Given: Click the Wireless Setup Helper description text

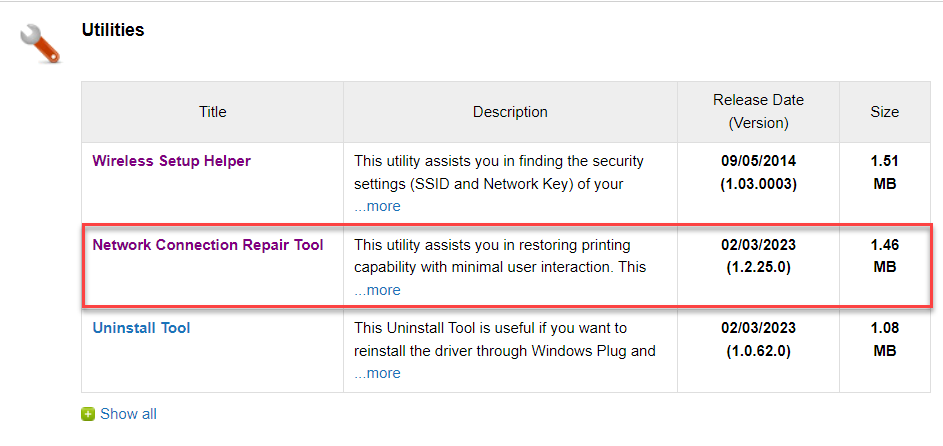Looking at the screenshot, I should pyautogui.click(x=499, y=172).
